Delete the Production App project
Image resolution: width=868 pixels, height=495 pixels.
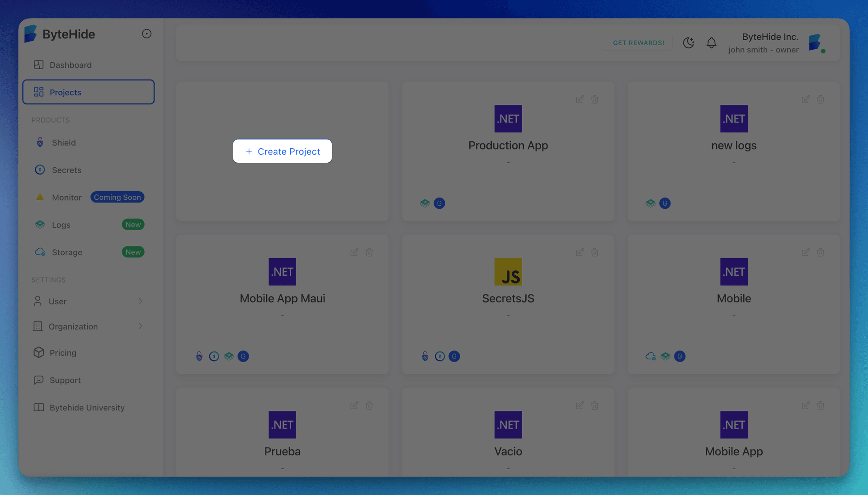(594, 99)
